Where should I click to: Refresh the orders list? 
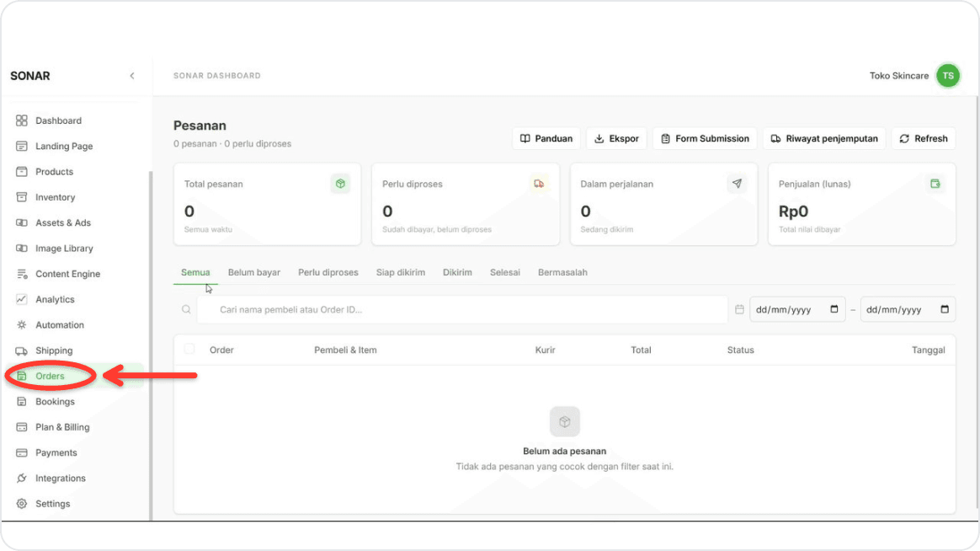(x=923, y=138)
